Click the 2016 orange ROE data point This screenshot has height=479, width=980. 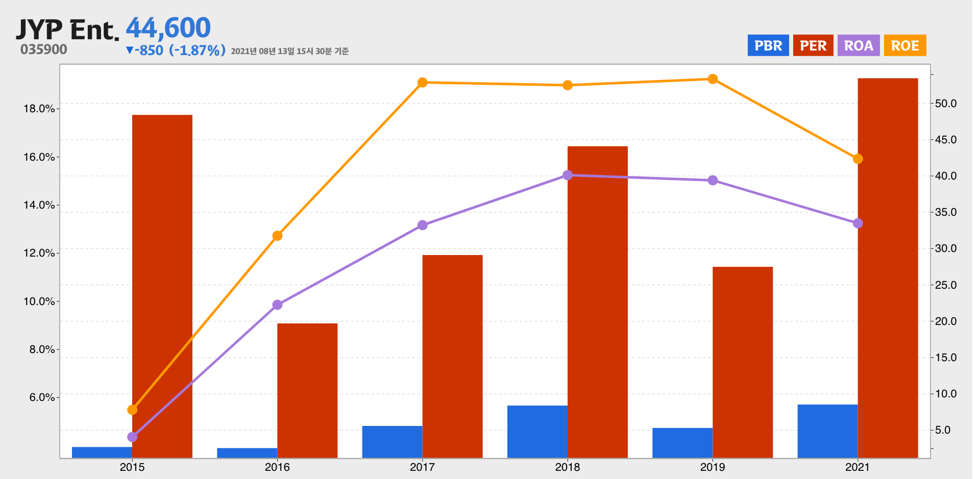click(x=277, y=236)
